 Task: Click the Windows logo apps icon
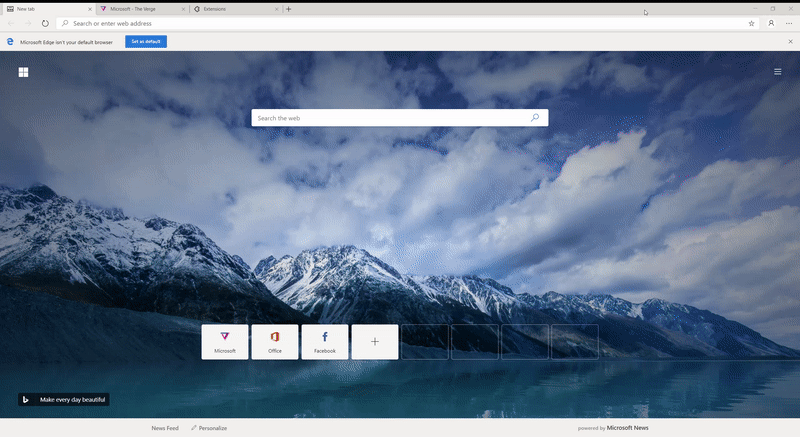click(x=23, y=72)
